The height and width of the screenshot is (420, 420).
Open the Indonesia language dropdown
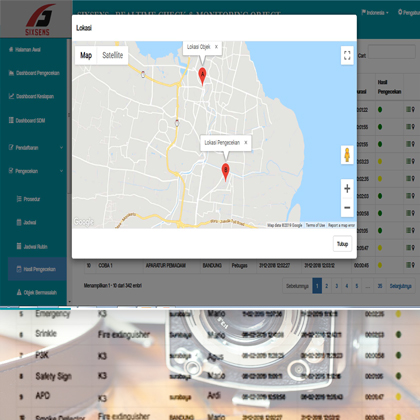[375, 13]
